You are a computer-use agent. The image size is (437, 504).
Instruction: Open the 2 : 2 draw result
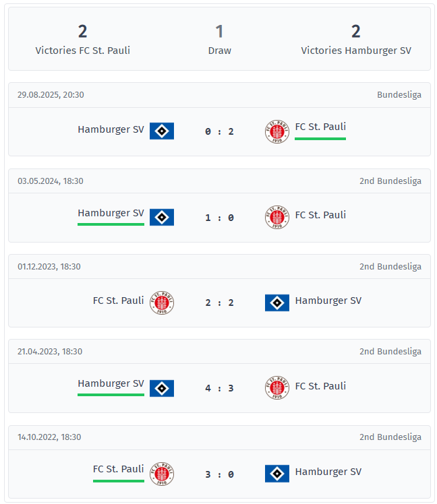click(219, 303)
